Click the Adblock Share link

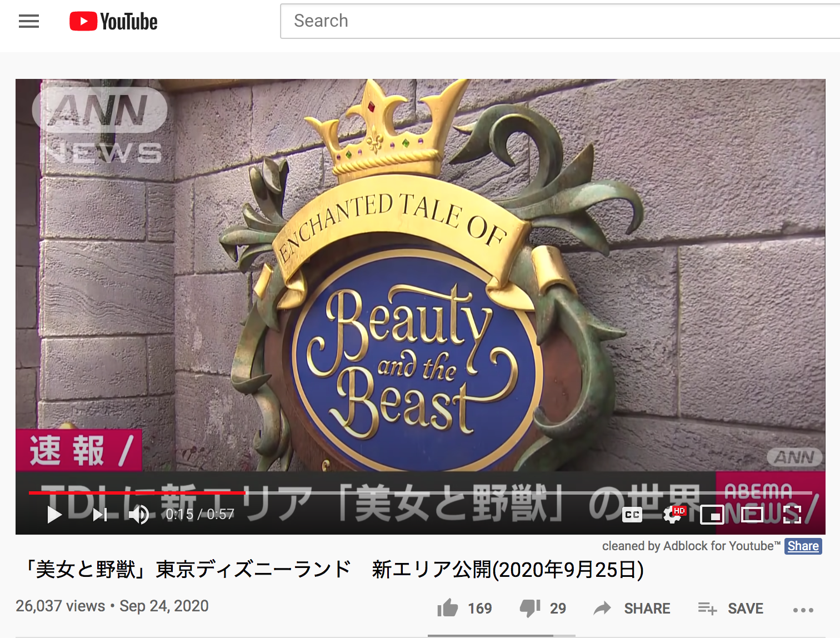[803, 546]
